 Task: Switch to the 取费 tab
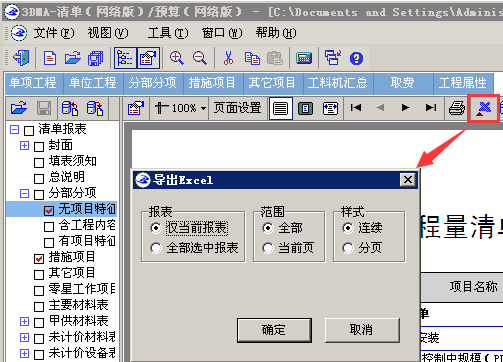pos(402,83)
